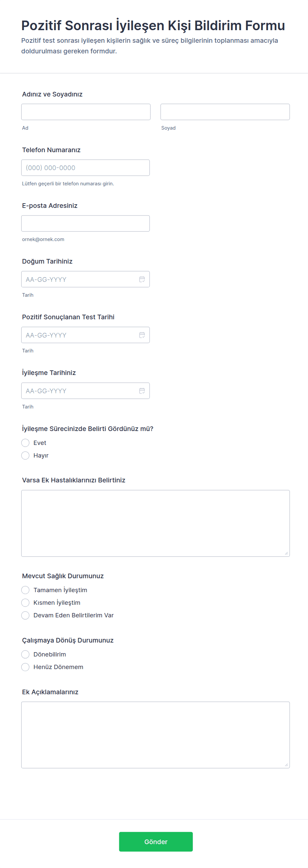Open the calendar picker for Doğum Tarihiniz

(x=142, y=279)
